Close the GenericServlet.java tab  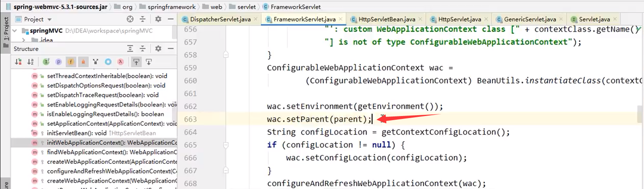point(561,19)
